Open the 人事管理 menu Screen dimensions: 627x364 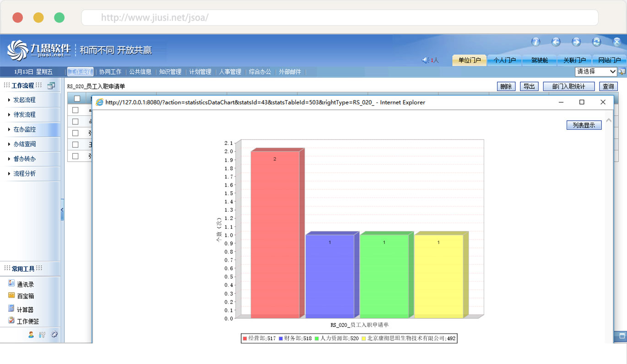click(x=230, y=72)
